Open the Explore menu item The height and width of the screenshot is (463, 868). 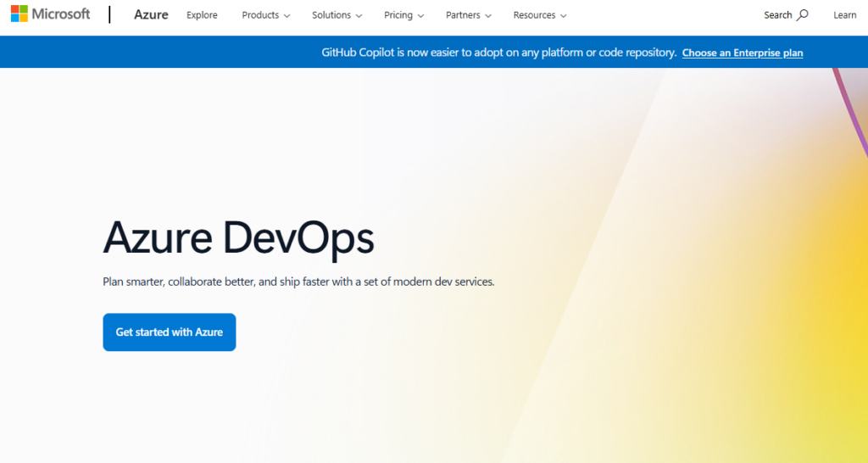202,15
